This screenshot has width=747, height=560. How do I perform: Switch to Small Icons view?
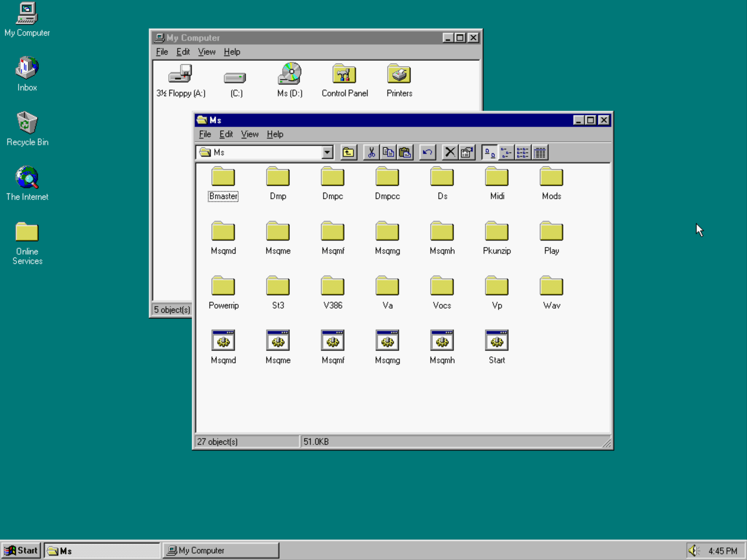coord(506,153)
